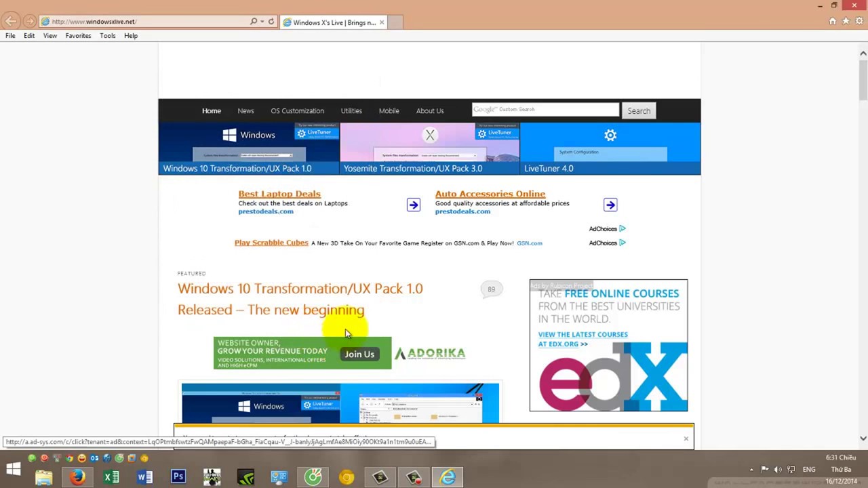This screenshot has width=868, height=488.
Task: Refresh the page with the reload icon
Action: 271,22
